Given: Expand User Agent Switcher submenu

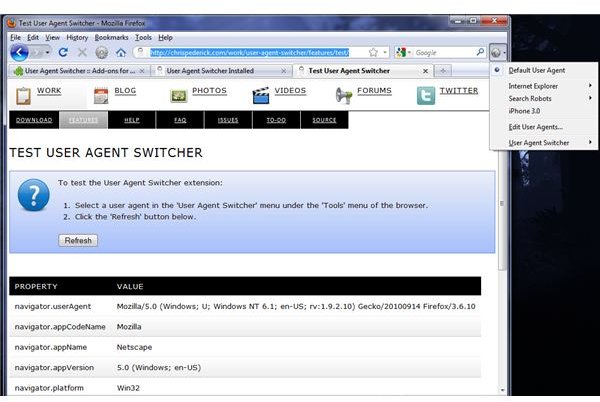Looking at the screenshot, I should coord(544,143).
